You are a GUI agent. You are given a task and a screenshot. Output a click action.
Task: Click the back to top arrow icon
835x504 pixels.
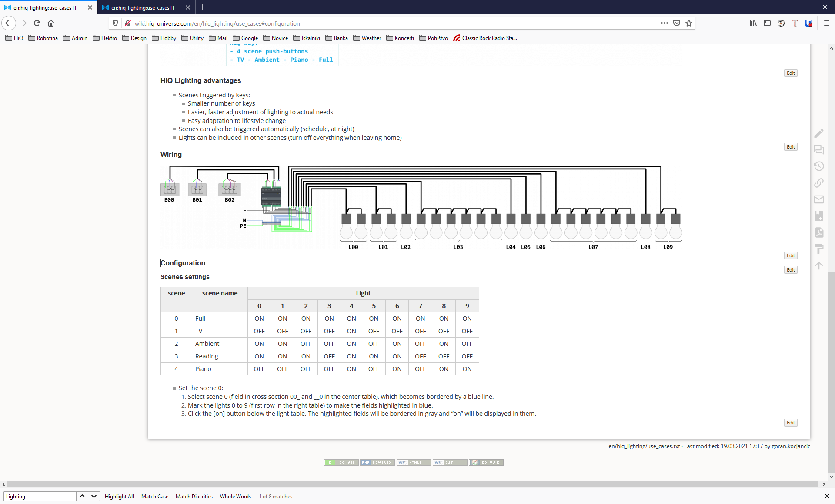819,265
